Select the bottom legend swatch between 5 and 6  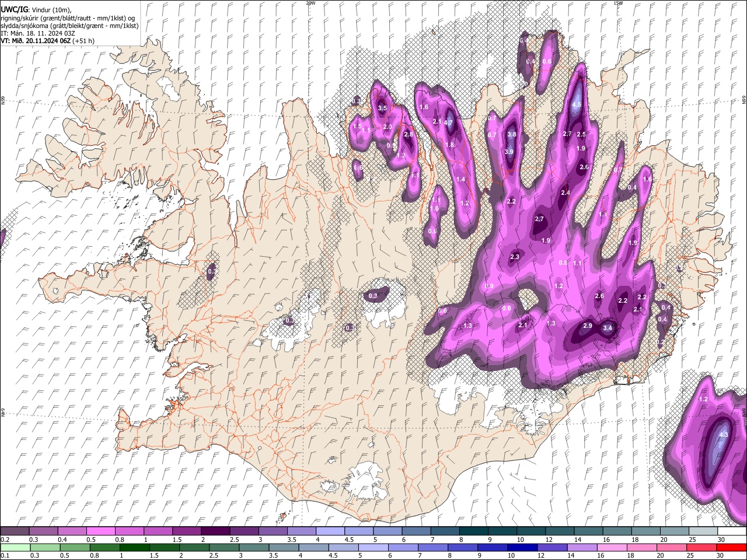tap(373, 547)
